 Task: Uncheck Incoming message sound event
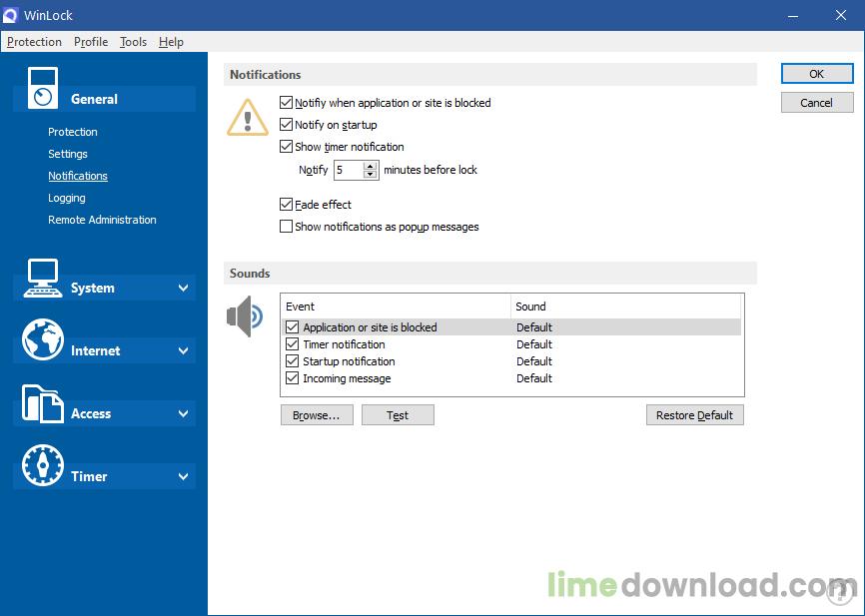coord(292,378)
